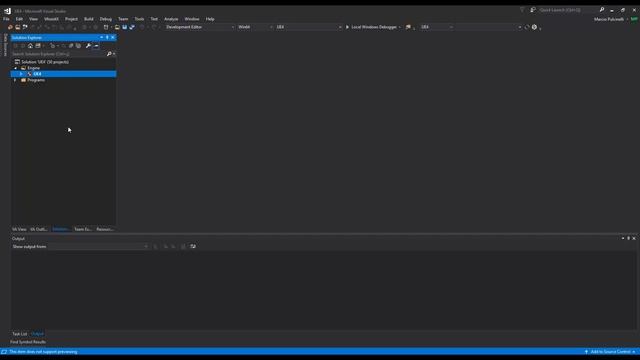Click into the Search Solution Explorer field
The image size is (640, 360).
tap(58, 54)
